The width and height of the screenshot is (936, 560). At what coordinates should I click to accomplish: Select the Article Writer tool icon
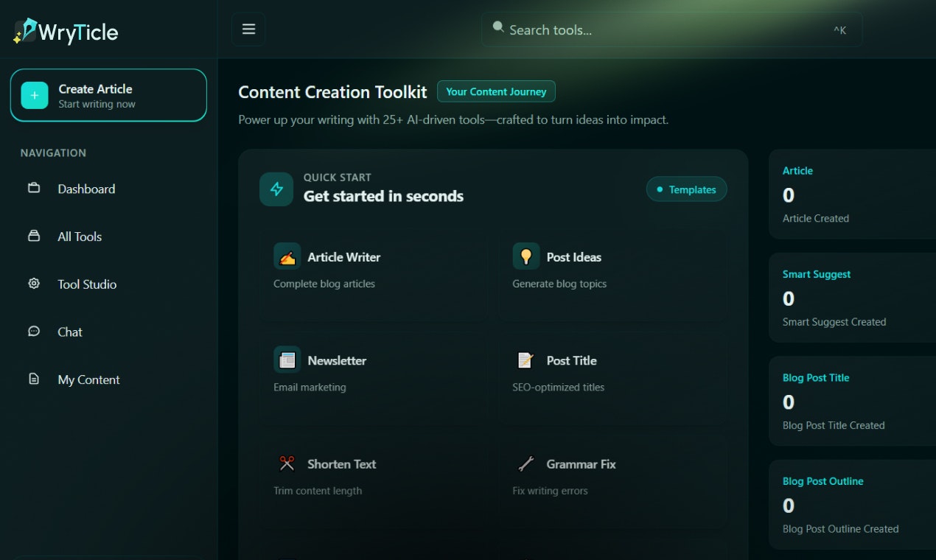287,256
